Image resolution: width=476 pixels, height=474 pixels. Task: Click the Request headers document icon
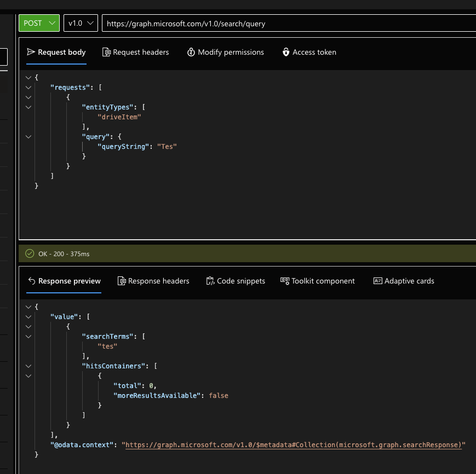tap(106, 52)
